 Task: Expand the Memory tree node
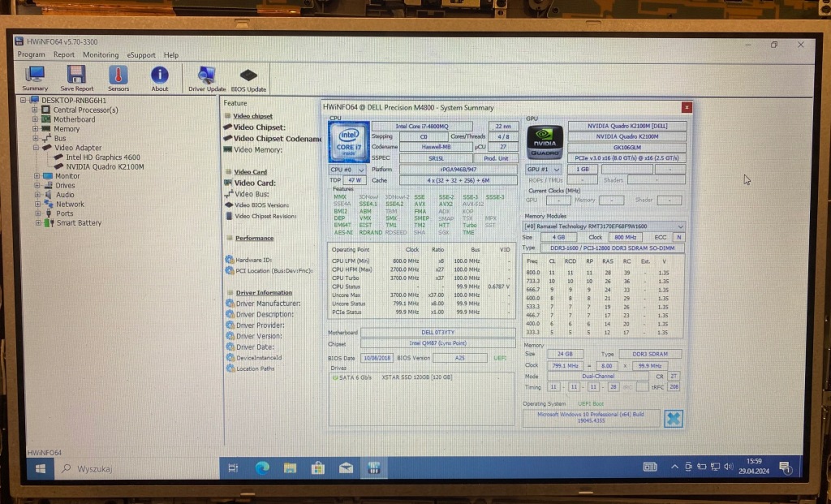point(35,129)
